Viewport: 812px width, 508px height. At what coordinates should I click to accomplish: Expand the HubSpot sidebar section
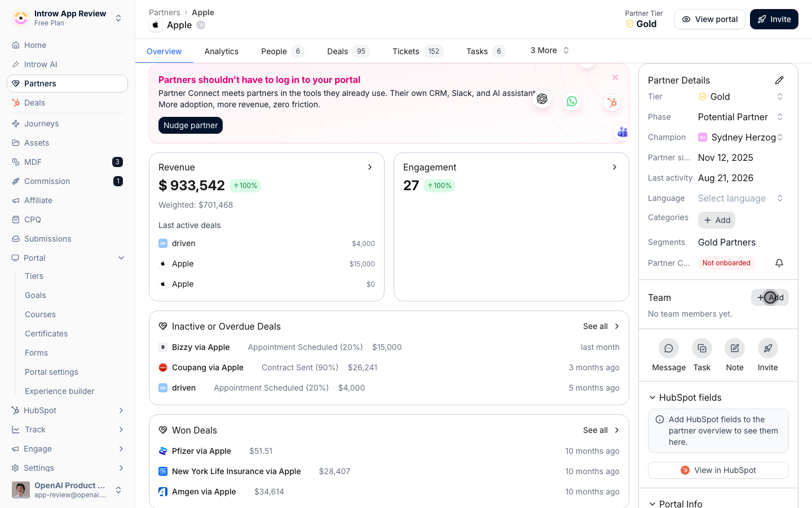121,410
